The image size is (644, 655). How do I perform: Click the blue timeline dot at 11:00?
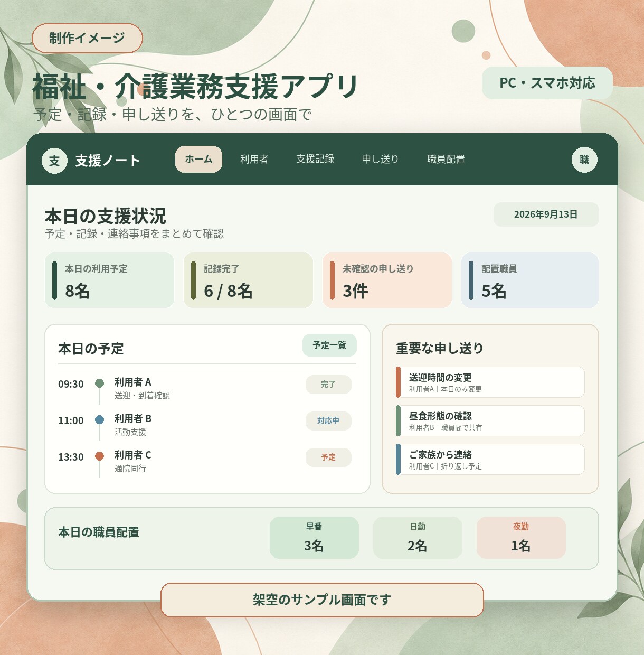click(x=99, y=420)
